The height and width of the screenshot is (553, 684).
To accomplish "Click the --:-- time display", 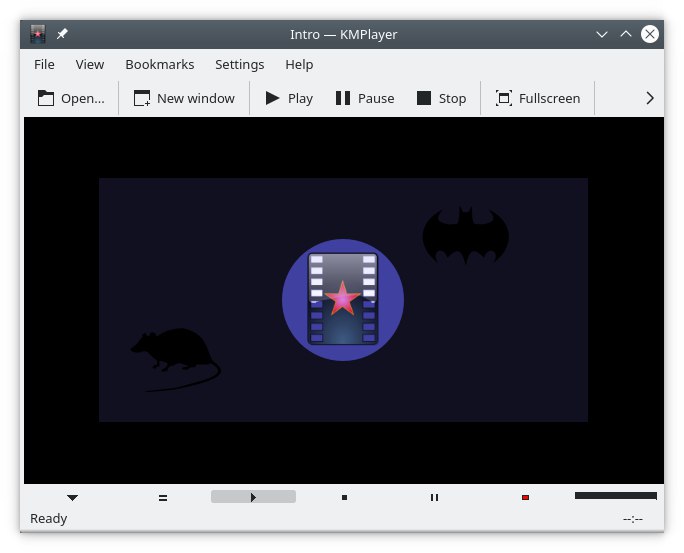I will pyautogui.click(x=633, y=519).
